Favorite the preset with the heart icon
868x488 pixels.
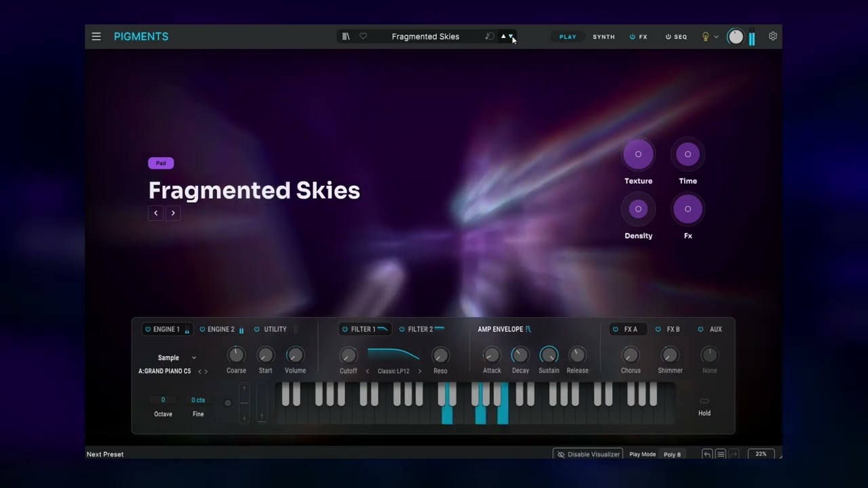[x=363, y=37]
